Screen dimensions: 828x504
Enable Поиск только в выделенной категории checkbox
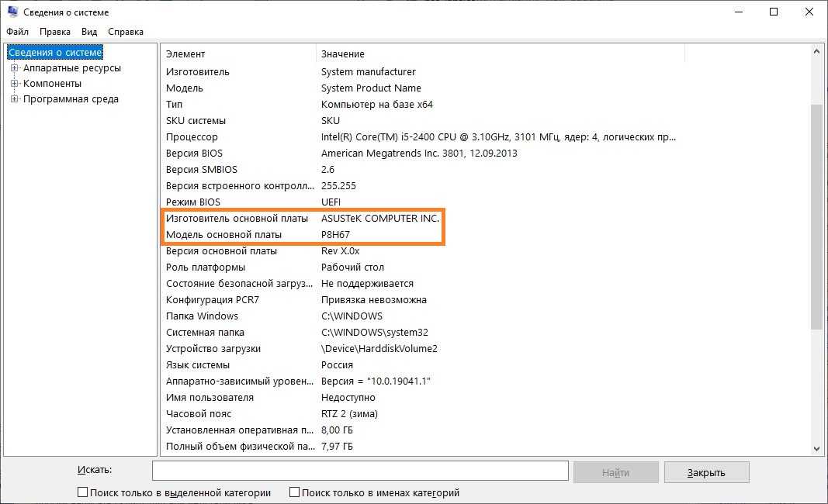tap(83, 492)
